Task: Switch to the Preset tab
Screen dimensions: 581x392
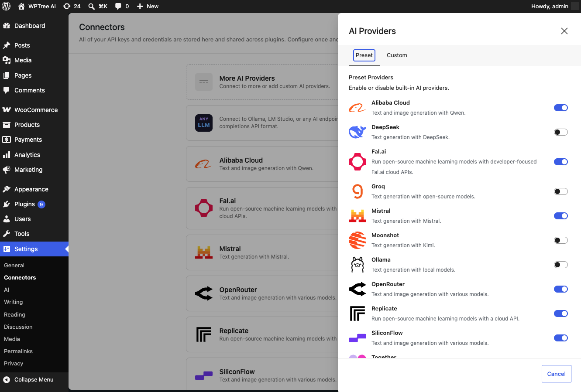Action: (364, 55)
